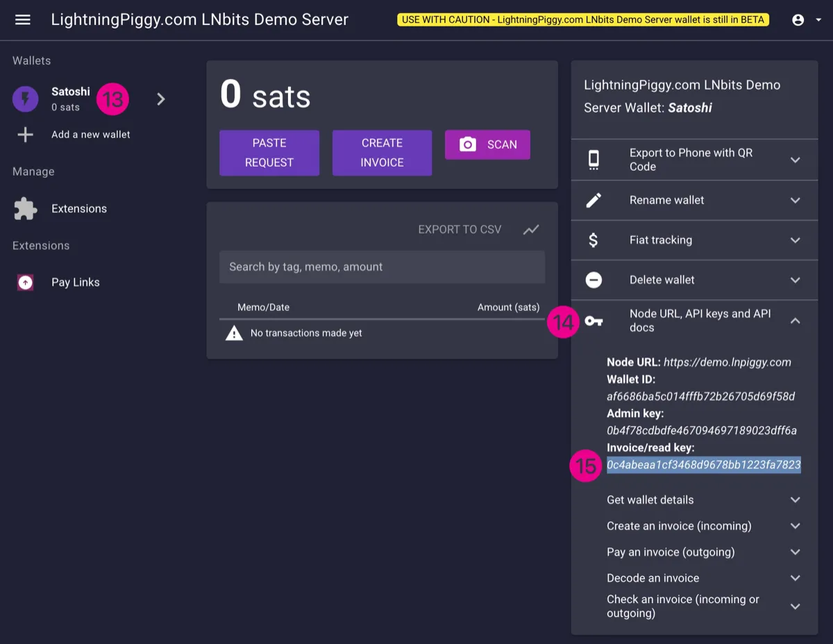Screen dimensions: 833x644
Task: Open Extensions via the puzzle piece icon
Action: 26,209
